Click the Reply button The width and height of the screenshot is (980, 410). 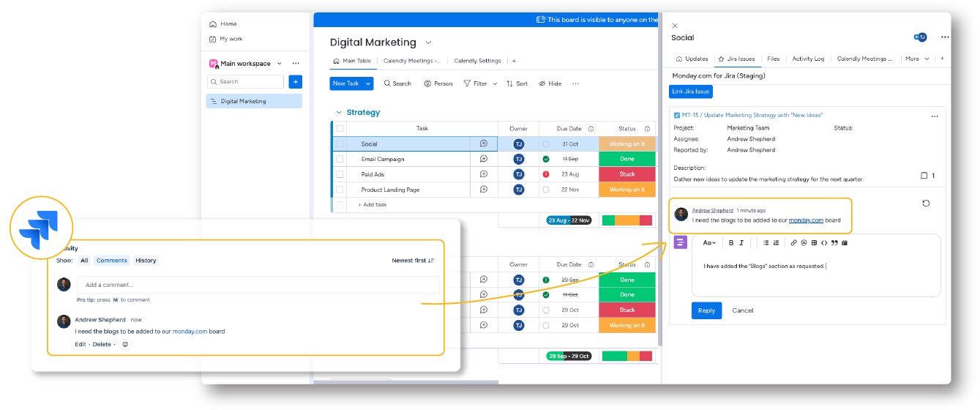pos(706,310)
